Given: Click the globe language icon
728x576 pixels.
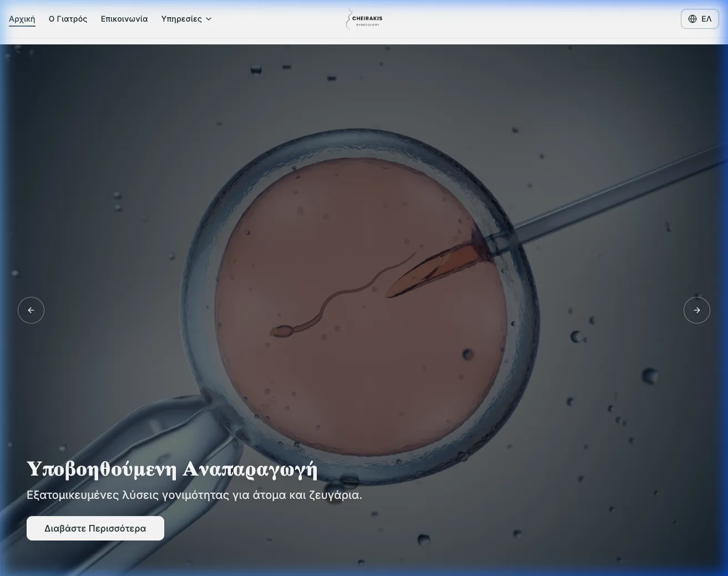Looking at the screenshot, I should pyautogui.click(x=692, y=19).
